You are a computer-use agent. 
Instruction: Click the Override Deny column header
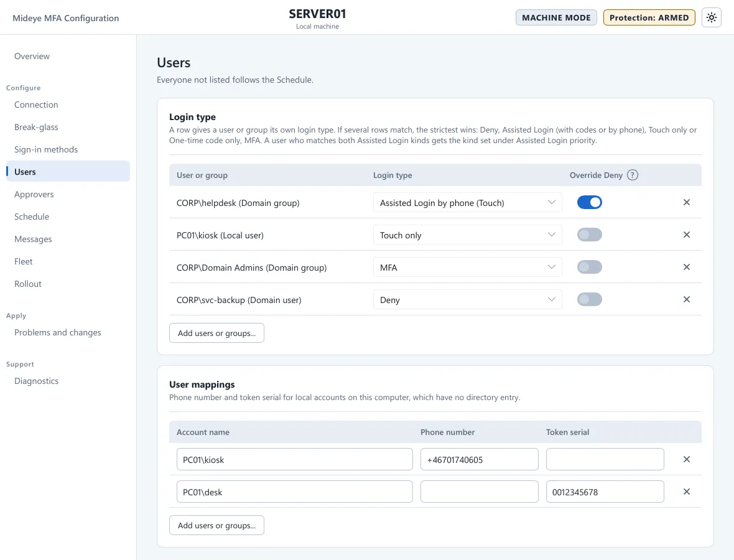tap(596, 175)
